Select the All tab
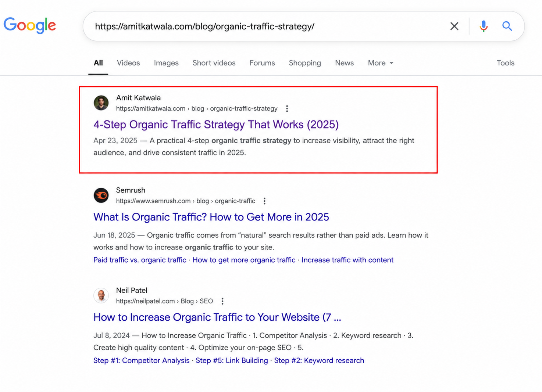The image size is (542, 392). (x=98, y=63)
